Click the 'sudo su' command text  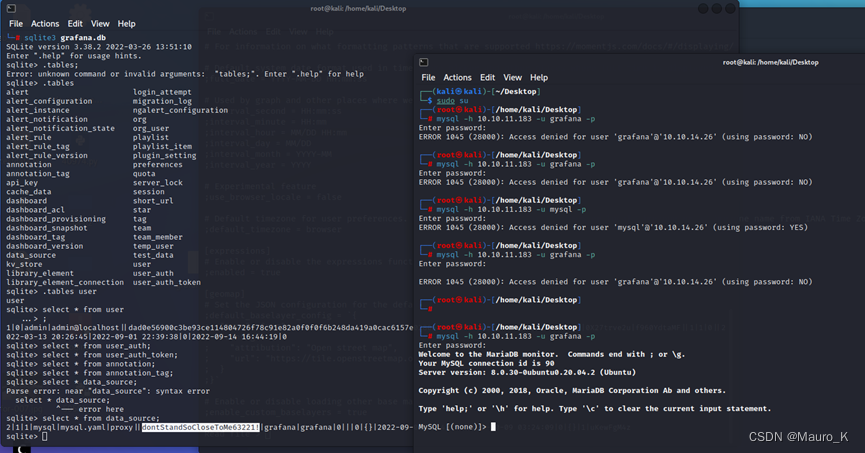[452, 101]
